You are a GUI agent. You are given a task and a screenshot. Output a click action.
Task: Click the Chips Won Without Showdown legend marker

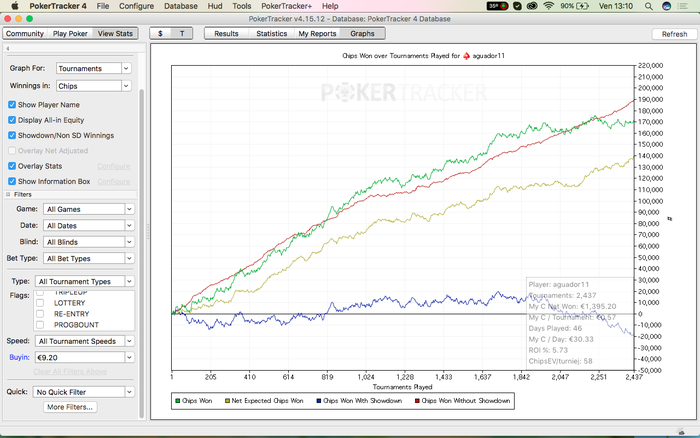tap(417, 400)
